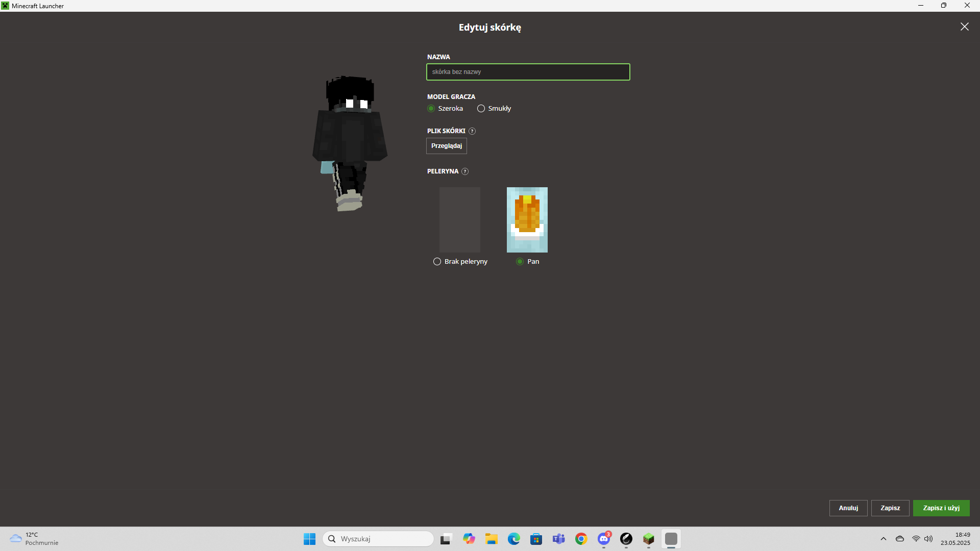Select the Szeroka player model

point(431,109)
